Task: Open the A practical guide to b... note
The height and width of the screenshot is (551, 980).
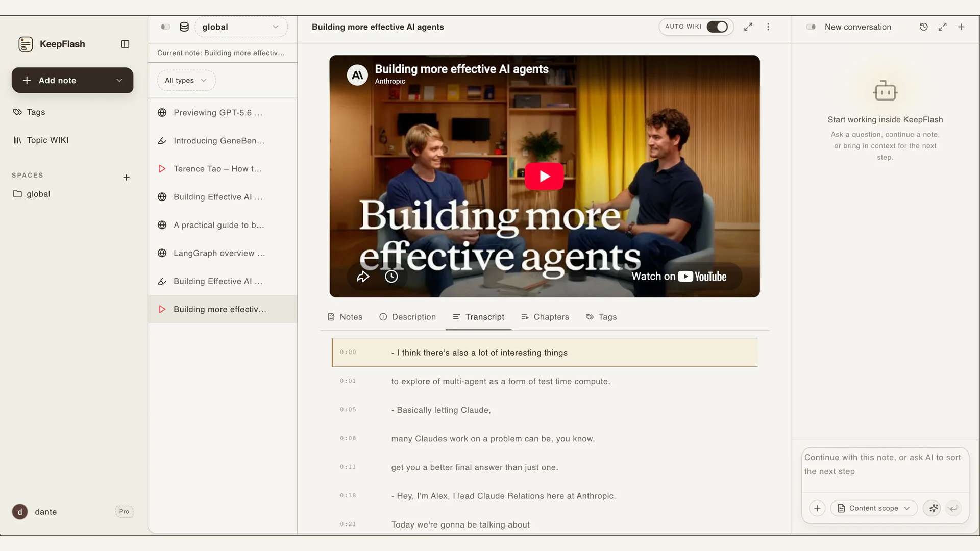Action: coord(223,224)
